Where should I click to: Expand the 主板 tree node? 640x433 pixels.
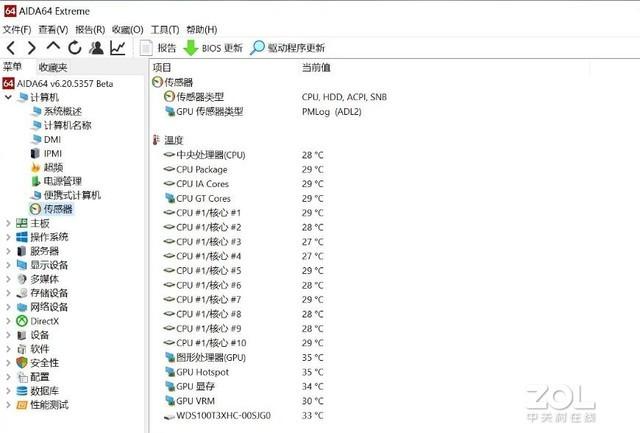pyautogui.click(x=8, y=223)
